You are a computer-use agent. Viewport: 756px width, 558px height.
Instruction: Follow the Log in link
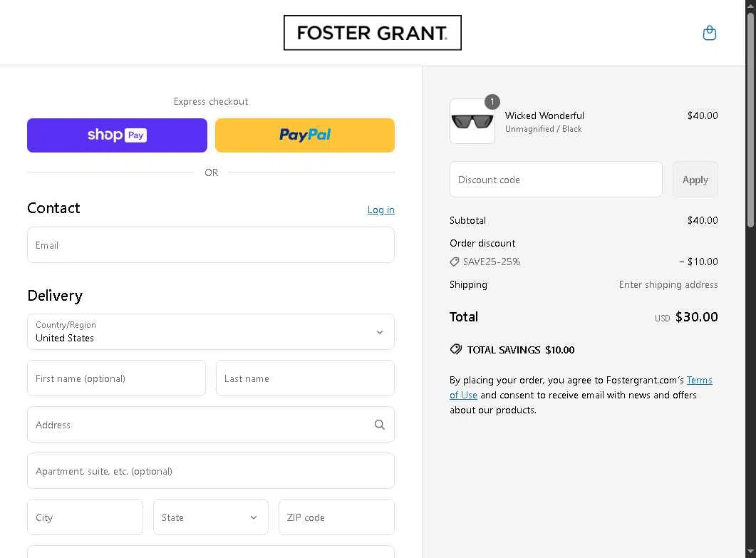click(380, 210)
